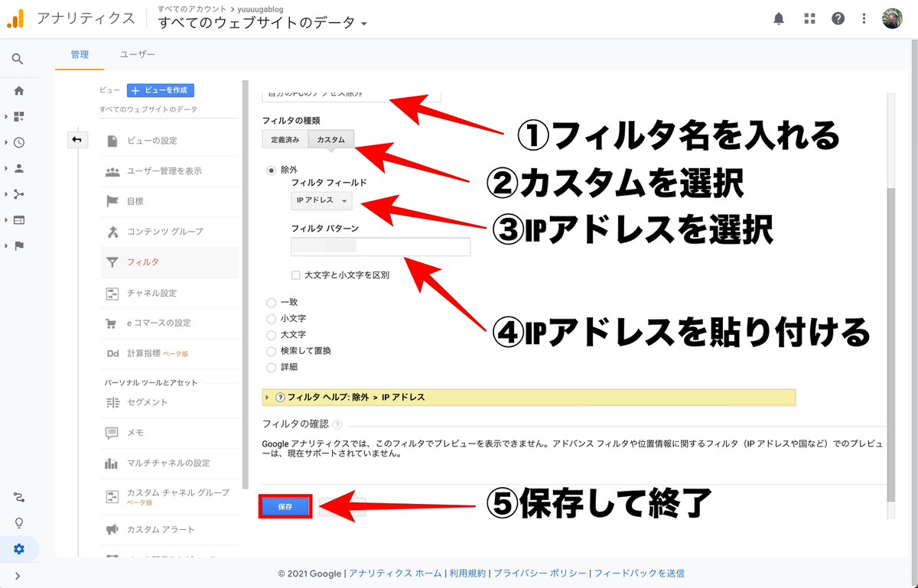
Task: Select the 大文字 radio button
Action: click(x=272, y=335)
